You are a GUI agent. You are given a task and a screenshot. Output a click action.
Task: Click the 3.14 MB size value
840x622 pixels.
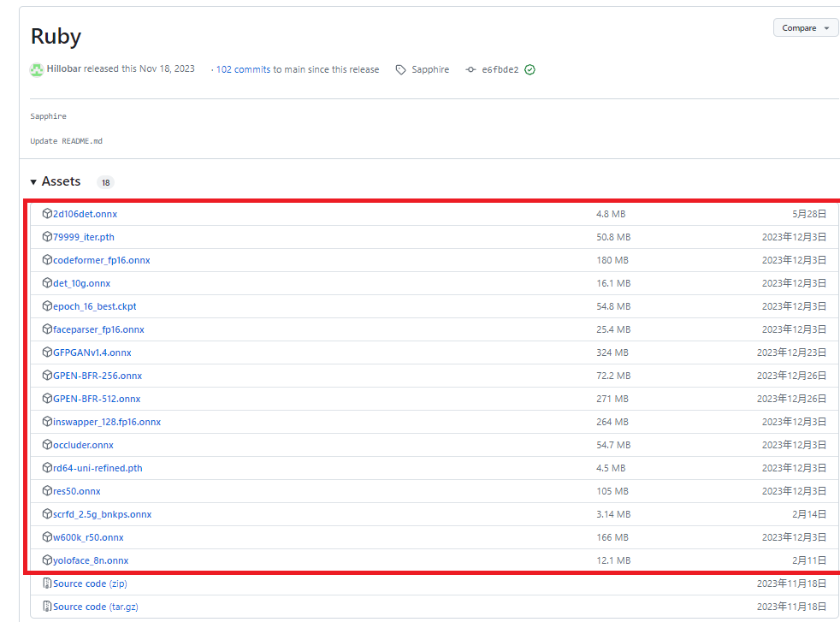point(613,514)
